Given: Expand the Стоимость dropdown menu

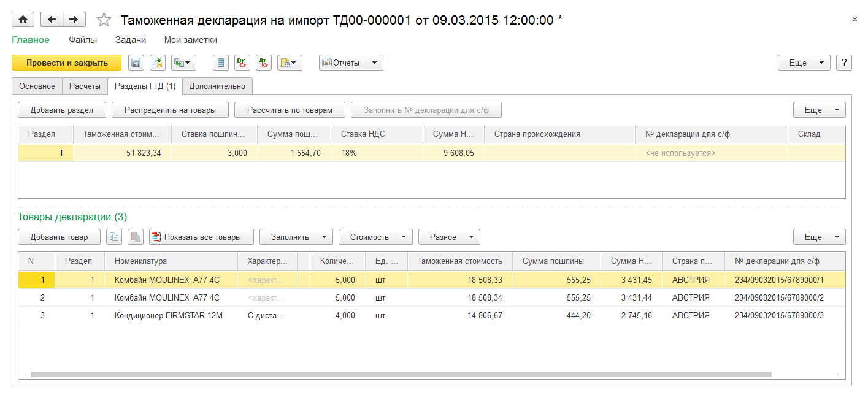Looking at the screenshot, I should (375, 237).
